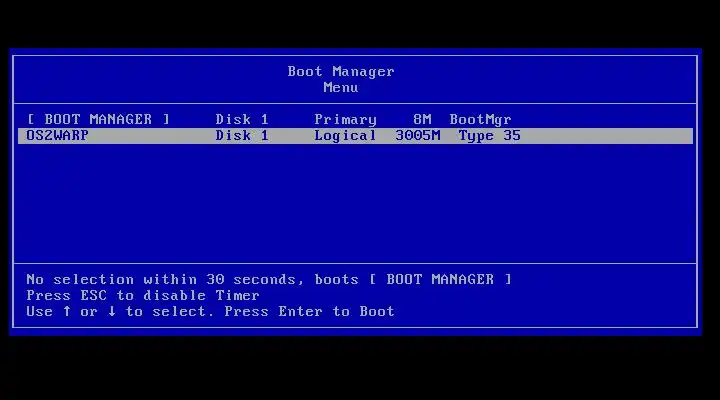Click 'Primary' in the BOOT MANAGER row

[345, 120]
